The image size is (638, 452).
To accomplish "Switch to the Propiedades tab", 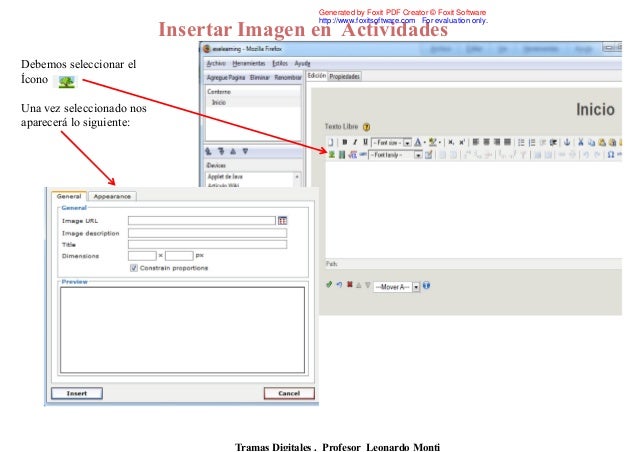I will (x=344, y=76).
